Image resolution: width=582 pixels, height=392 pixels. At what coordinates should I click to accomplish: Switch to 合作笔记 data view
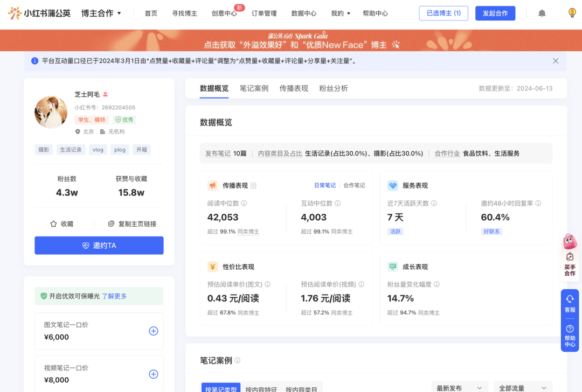(355, 184)
